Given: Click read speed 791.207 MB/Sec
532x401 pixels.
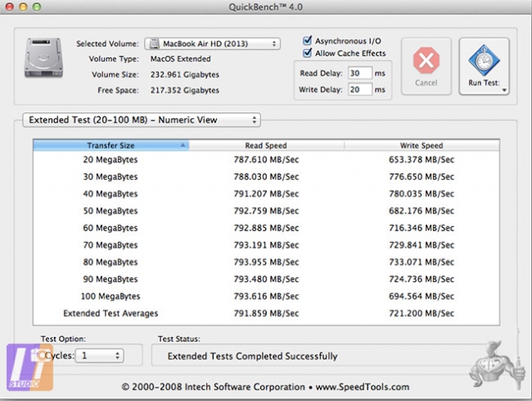Looking at the screenshot, I should pyautogui.click(x=266, y=194).
